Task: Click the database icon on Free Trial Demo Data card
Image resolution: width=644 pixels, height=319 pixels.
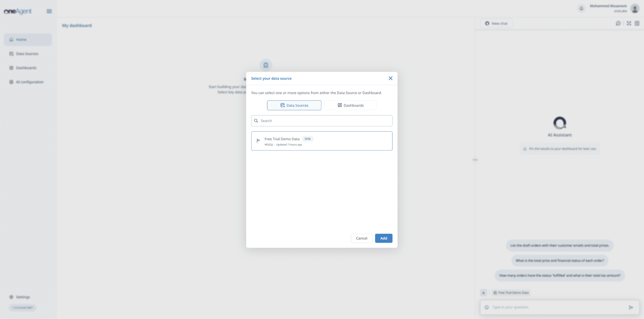Action: pyautogui.click(x=258, y=140)
